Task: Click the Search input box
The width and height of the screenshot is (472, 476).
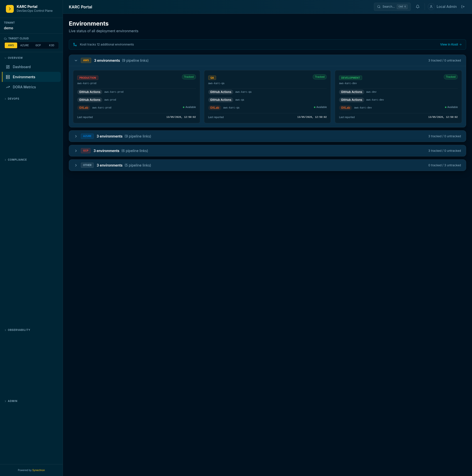Action: point(392,7)
